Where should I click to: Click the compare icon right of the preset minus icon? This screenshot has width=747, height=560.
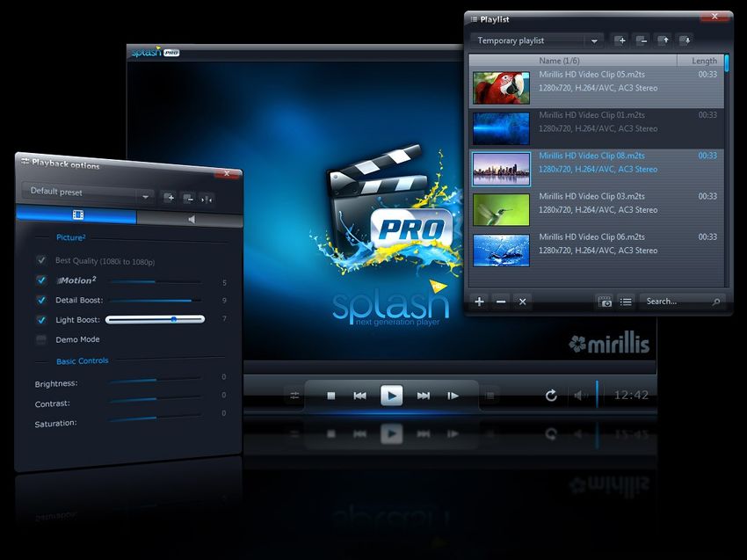[207, 200]
